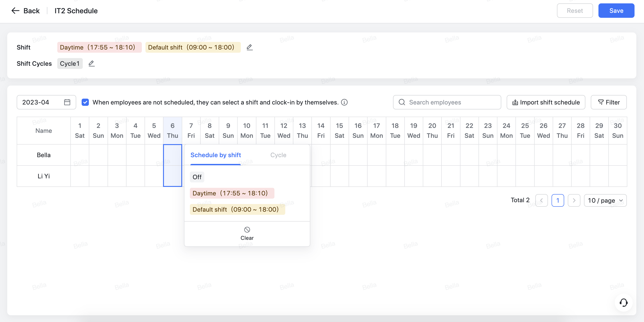
Task: Click the headset support icon
Action: pyautogui.click(x=623, y=303)
